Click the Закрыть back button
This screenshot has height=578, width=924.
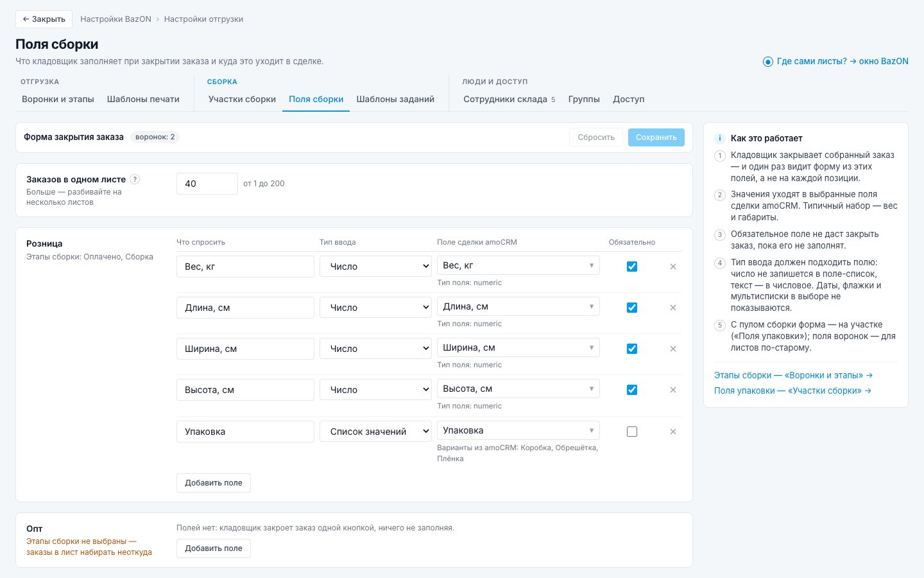(x=44, y=19)
